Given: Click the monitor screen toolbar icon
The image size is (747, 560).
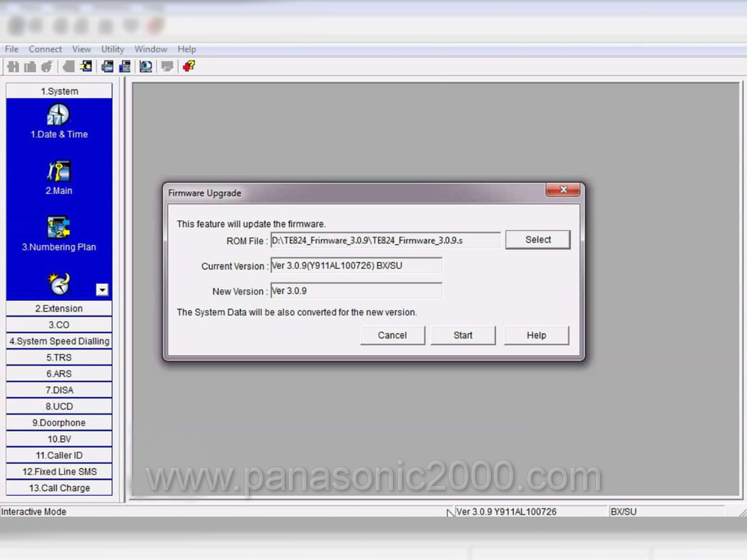Looking at the screenshot, I should point(146,66).
